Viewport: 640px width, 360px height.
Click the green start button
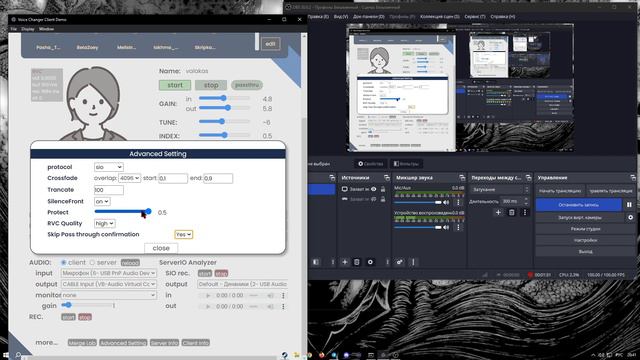[x=175, y=85]
